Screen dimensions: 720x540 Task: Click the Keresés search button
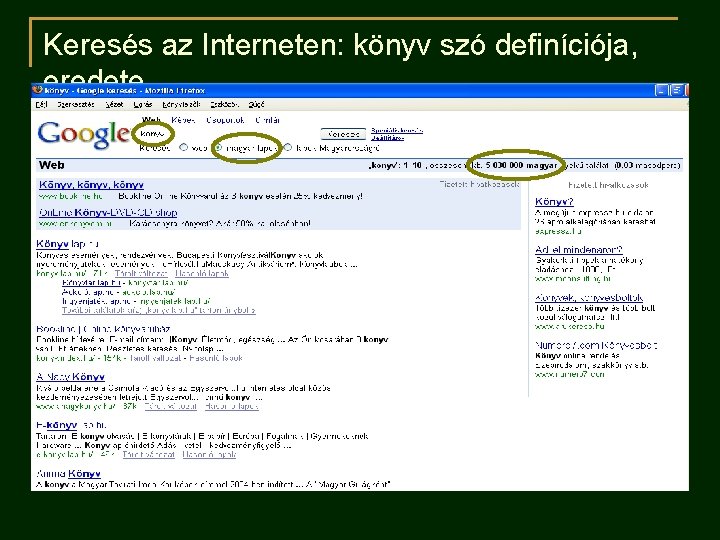click(343, 134)
